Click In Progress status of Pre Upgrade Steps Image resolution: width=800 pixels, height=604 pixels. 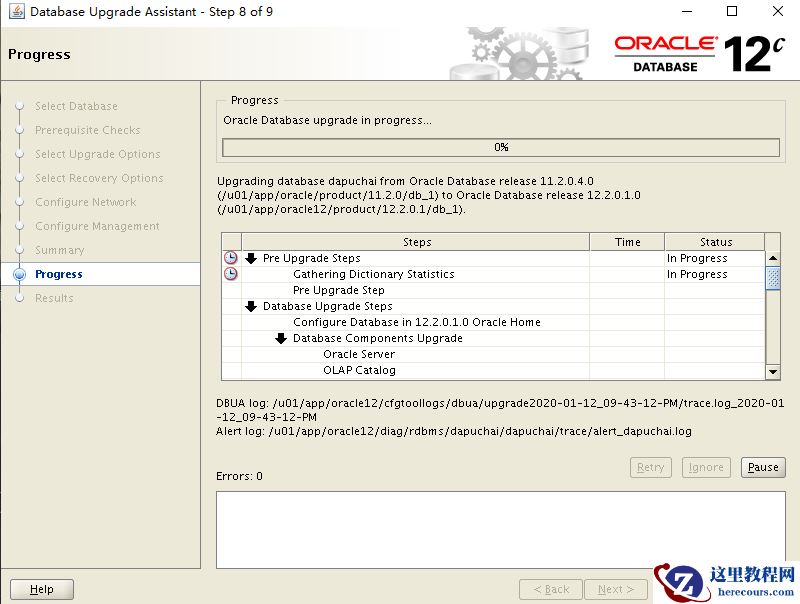[x=697, y=258]
